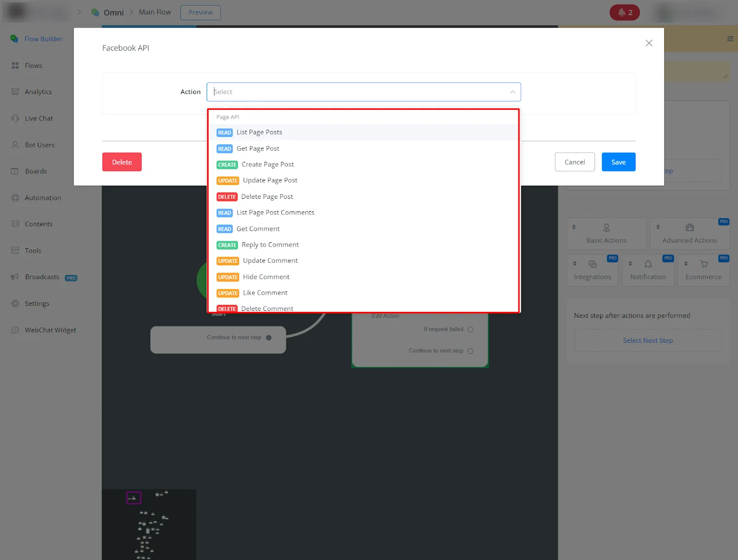Screen dimensions: 738x560
Task: Choose 'Update Comment' option
Action: point(364,261)
